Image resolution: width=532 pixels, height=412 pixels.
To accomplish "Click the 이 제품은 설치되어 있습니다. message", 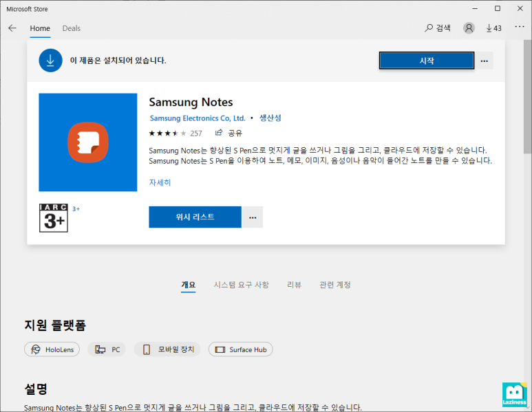I will (118, 61).
